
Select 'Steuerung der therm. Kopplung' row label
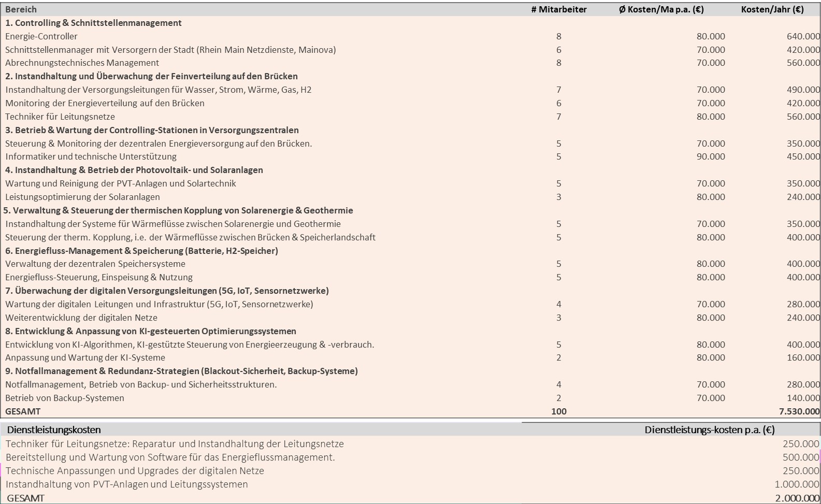(190, 237)
